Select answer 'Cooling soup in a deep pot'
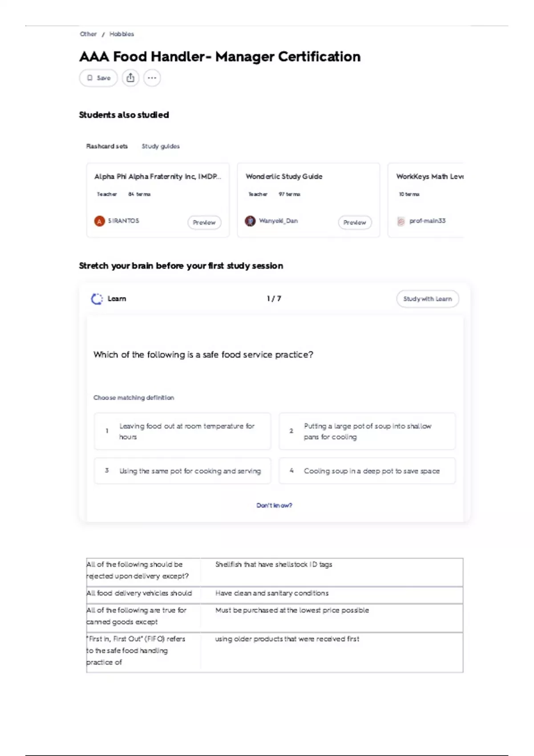This screenshot has width=534, height=756. pos(367,470)
